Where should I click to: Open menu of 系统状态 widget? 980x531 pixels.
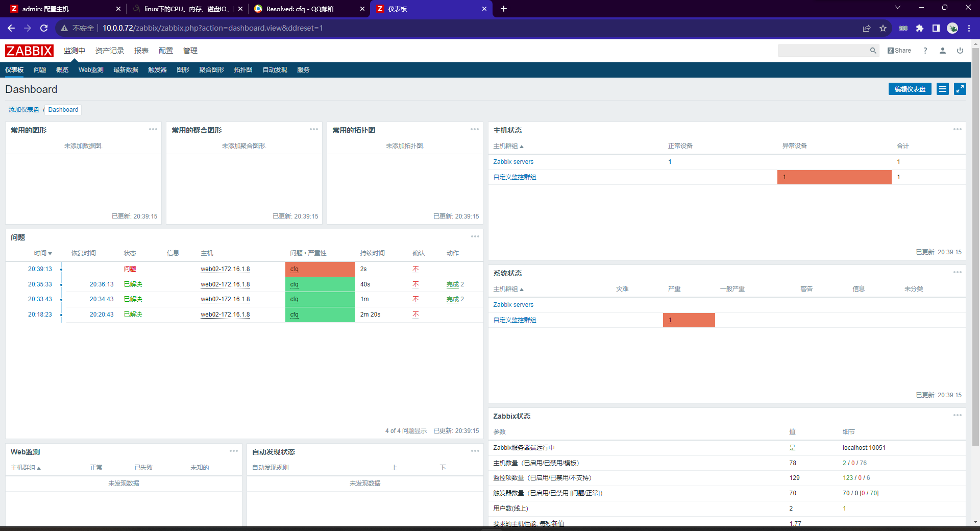[958, 272]
